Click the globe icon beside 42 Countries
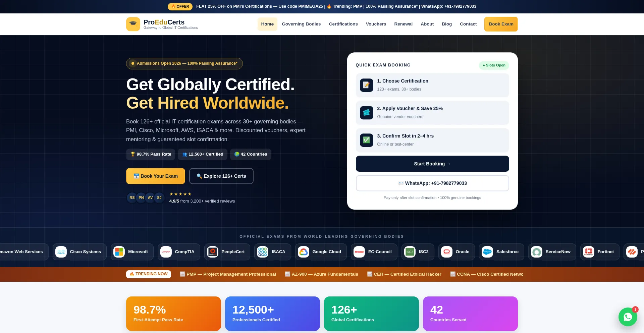The image size is (644, 333). (237, 154)
